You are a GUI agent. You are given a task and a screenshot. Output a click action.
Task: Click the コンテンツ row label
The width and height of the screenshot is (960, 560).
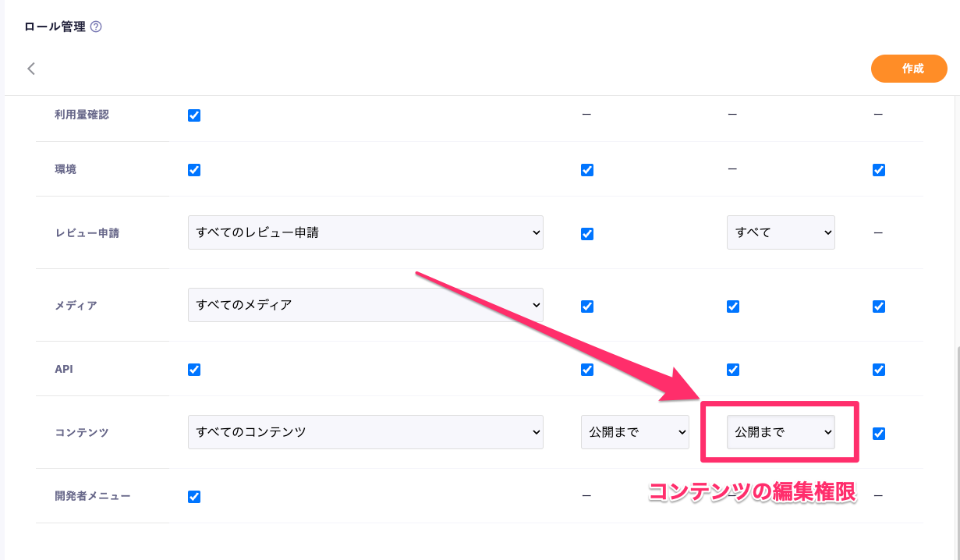[x=82, y=433]
